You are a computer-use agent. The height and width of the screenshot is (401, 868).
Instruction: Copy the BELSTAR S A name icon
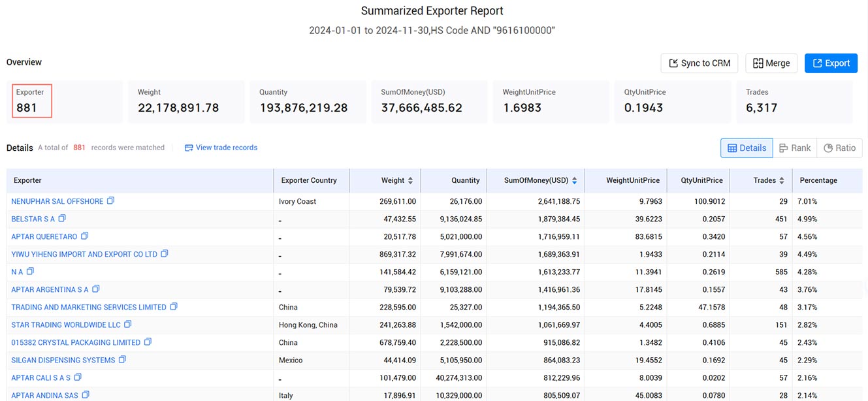pos(62,219)
